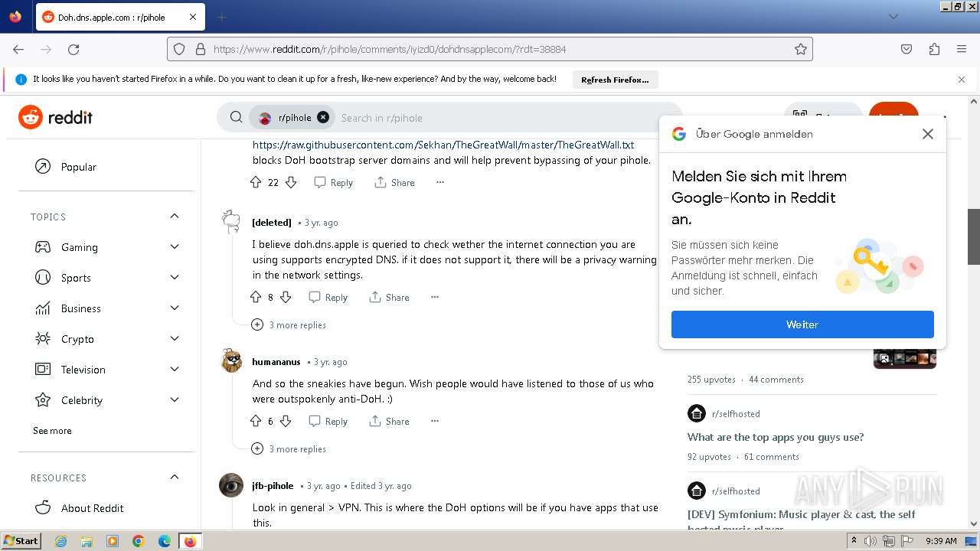980x551 pixels.
Task: Click See more topics
Action: (52, 431)
